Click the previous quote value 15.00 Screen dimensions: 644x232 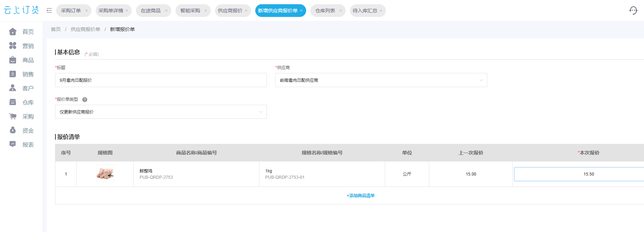point(471,174)
